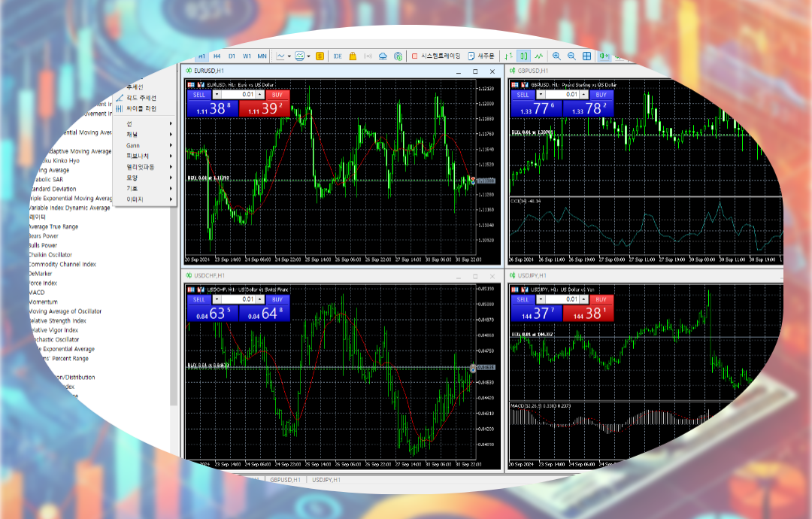Image resolution: width=812 pixels, height=519 pixels.
Task: Click SELL on the EURUSD chart
Action: coord(199,95)
